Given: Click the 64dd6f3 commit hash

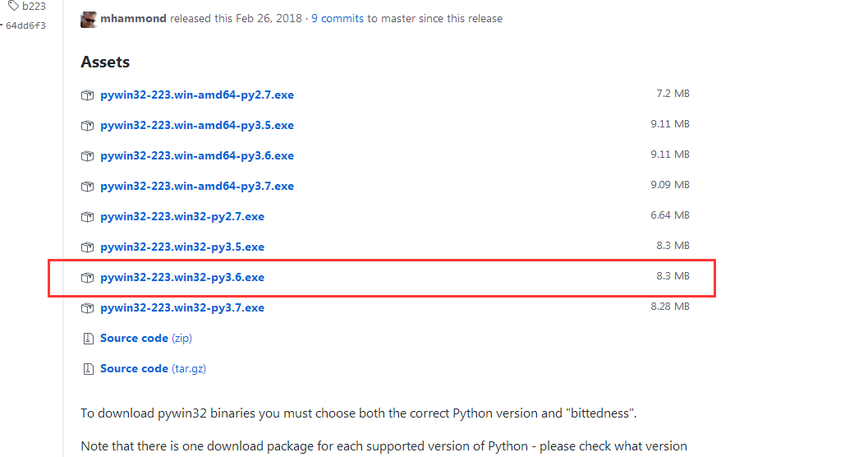Looking at the screenshot, I should tap(25, 25).
